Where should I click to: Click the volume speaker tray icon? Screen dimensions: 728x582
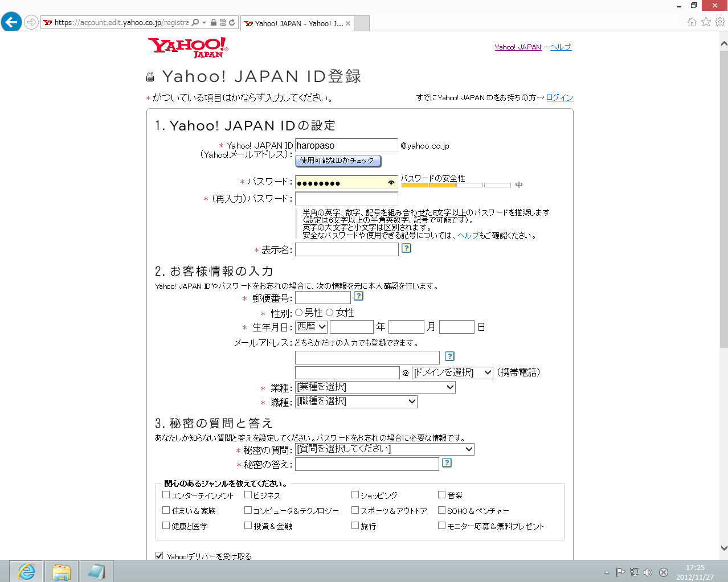click(x=648, y=572)
